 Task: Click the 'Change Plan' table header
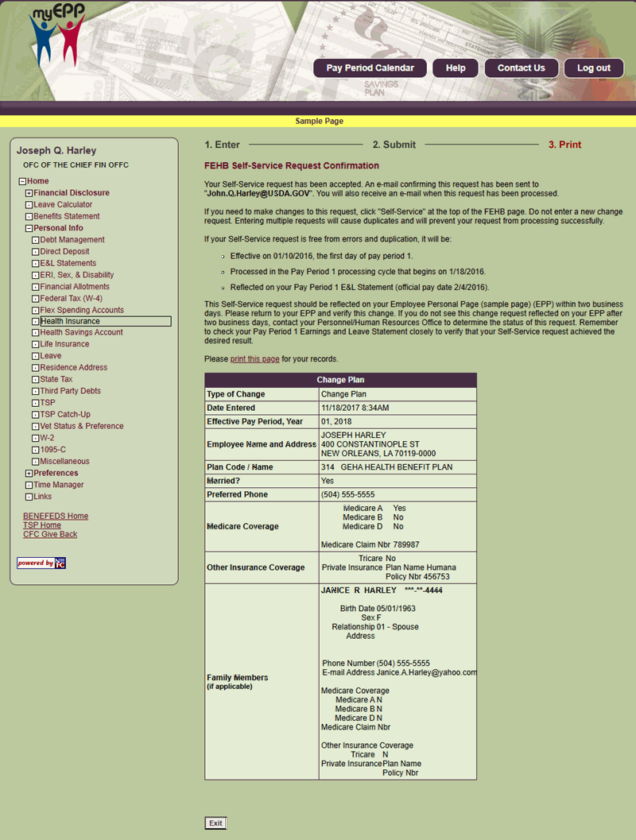click(341, 380)
